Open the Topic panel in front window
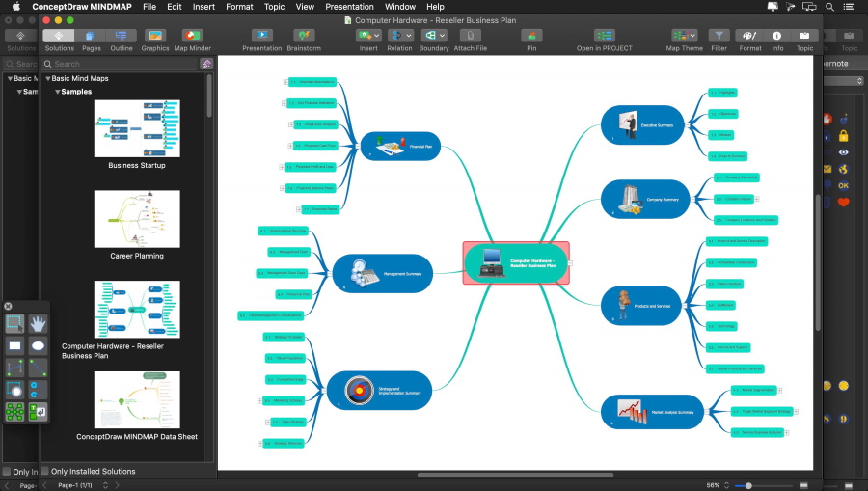 [804, 36]
